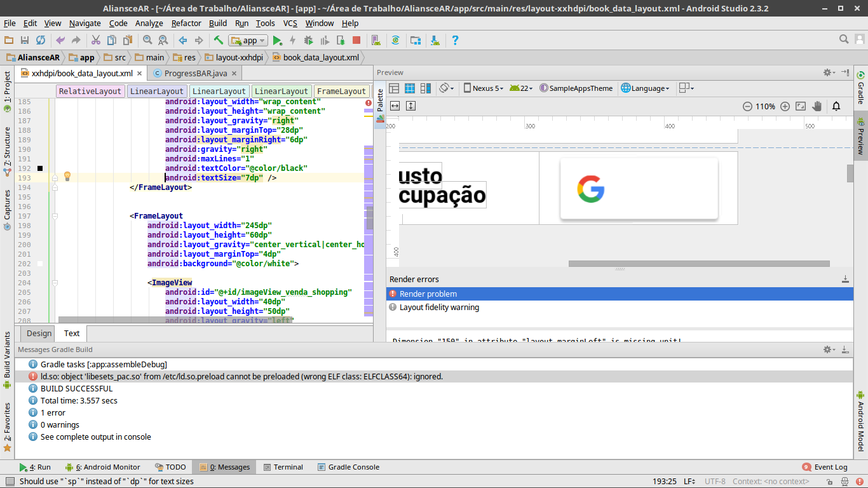The width and height of the screenshot is (868, 488).
Task: Click the Cut scissors icon
Action: pyautogui.click(x=96, y=40)
